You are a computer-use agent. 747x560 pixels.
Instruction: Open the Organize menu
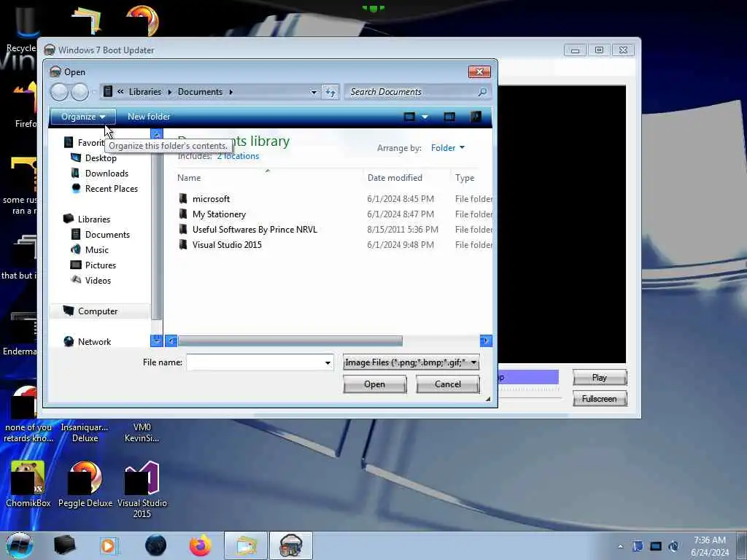coord(83,117)
